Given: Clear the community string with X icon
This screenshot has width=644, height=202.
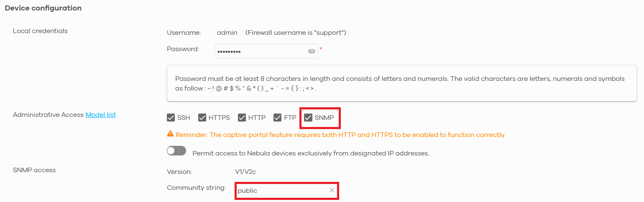Looking at the screenshot, I should (332, 190).
